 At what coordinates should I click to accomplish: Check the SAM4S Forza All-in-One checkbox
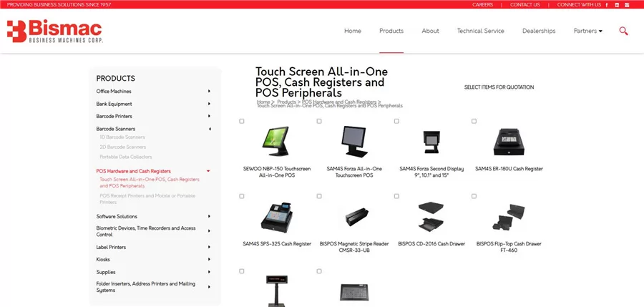tap(319, 121)
